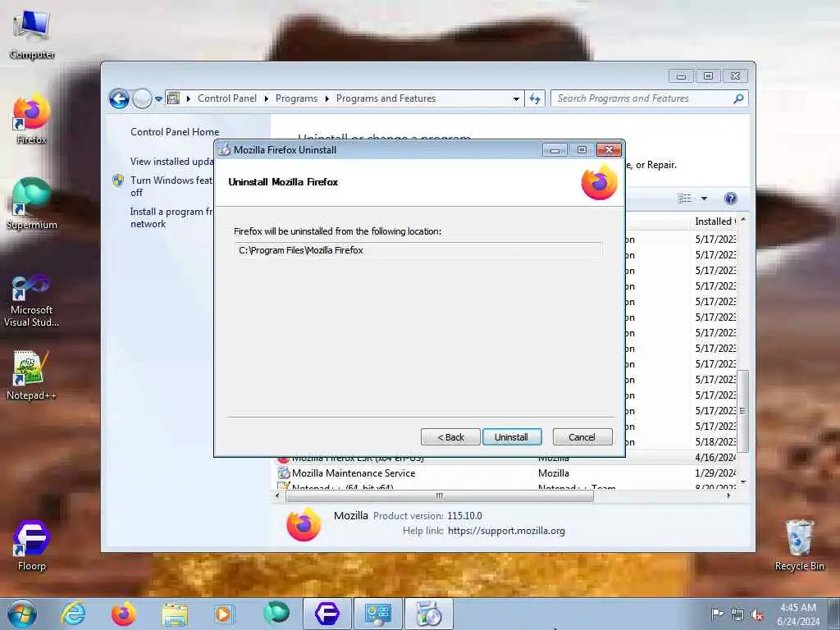Launch Firefox from the taskbar
The height and width of the screenshot is (630, 840).
click(123, 614)
